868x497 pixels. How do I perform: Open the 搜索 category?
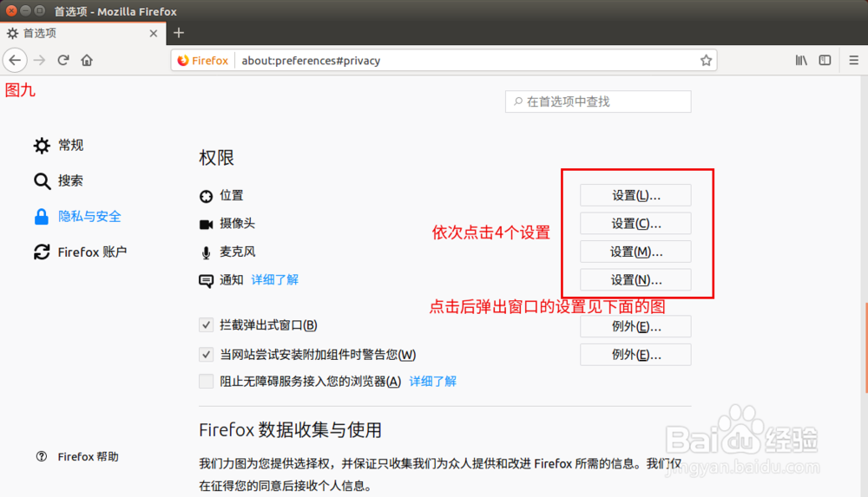tap(59, 180)
